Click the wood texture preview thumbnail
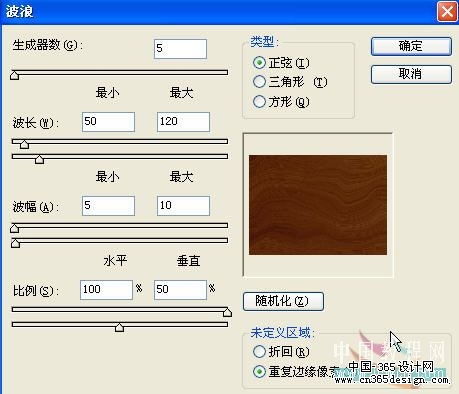This screenshot has height=394, width=459. pyautogui.click(x=318, y=205)
